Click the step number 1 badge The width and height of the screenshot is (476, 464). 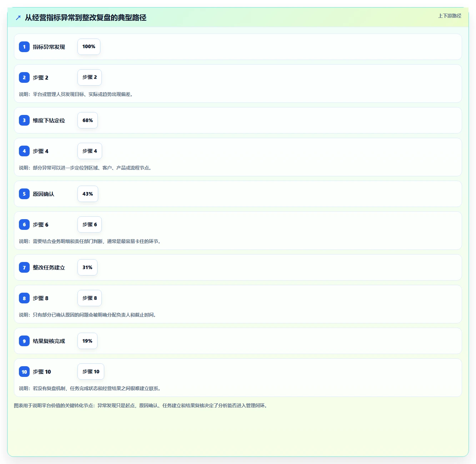pyautogui.click(x=24, y=47)
